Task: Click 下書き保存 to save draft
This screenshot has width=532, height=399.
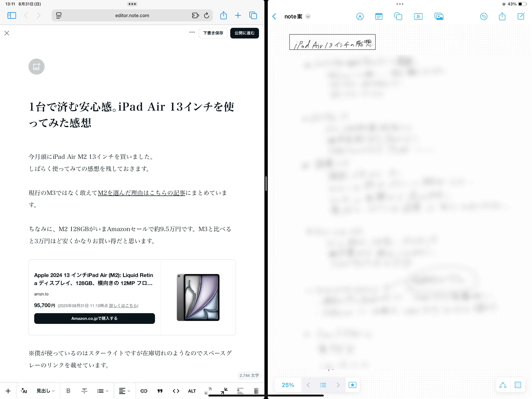Action: (213, 33)
